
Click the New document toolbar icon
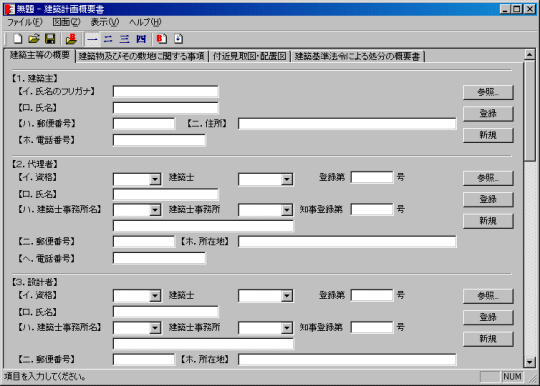point(17,39)
